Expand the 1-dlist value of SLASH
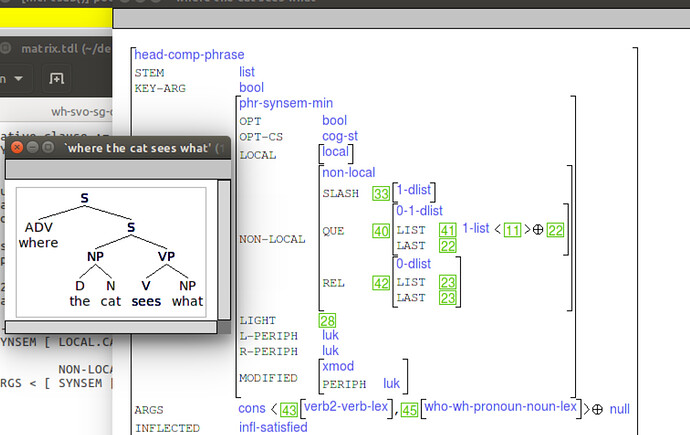The image size is (690, 435). click(x=414, y=190)
